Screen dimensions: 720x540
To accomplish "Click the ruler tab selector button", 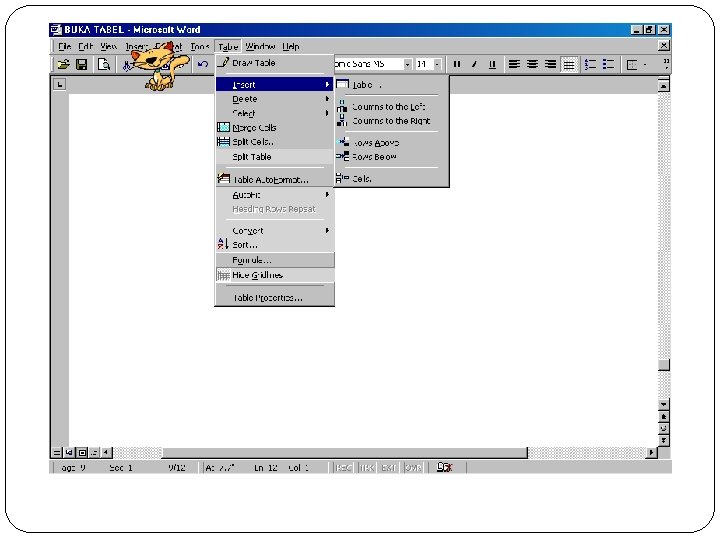I will tap(60, 84).
